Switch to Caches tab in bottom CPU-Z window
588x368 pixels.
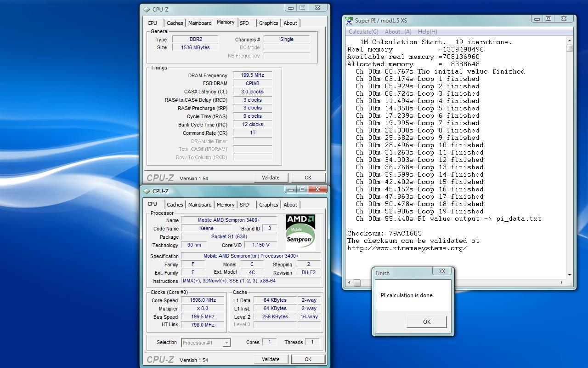point(175,205)
